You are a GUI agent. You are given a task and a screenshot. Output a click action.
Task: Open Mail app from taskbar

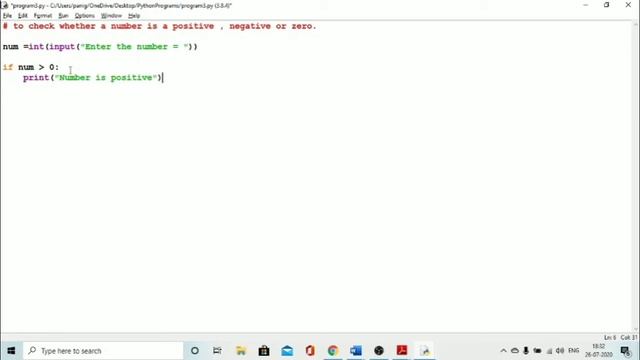point(287,351)
